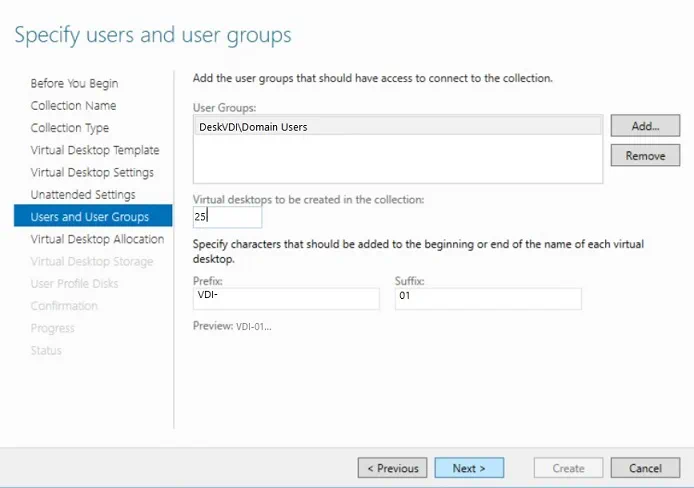The image size is (694, 488).
Task: Go to the Virtual Desktop Allocation step
Action: click(97, 239)
